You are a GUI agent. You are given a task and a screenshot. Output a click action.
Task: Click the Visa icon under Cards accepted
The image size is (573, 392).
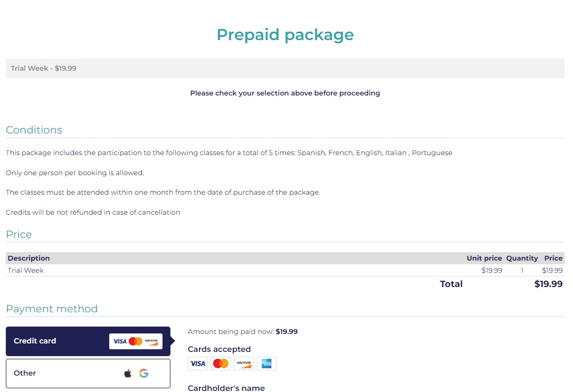[x=198, y=364]
